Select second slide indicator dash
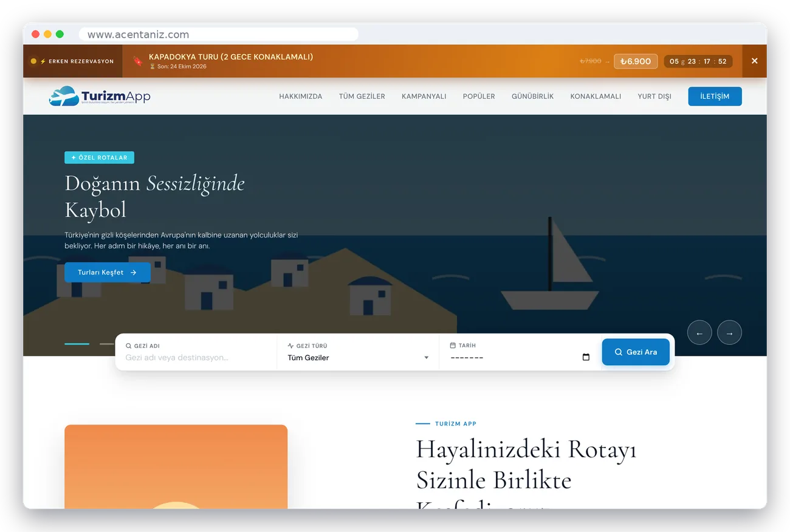Image resolution: width=790 pixels, height=532 pixels. (107, 344)
